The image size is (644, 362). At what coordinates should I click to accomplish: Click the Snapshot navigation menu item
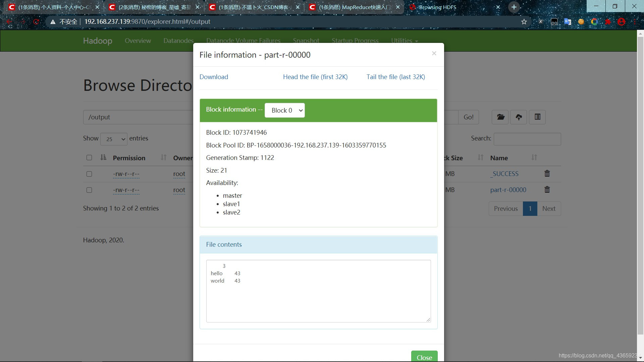(x=306, y=40)
